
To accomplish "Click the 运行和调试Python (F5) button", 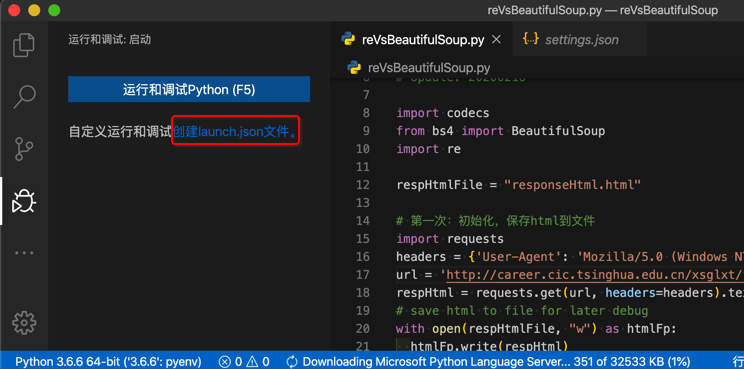I will (189, 89).
